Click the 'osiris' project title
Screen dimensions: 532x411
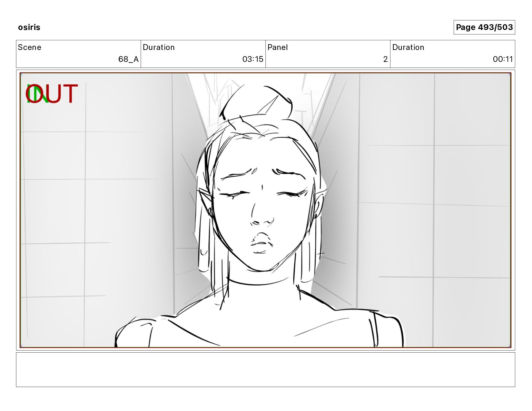pos(29,27)
